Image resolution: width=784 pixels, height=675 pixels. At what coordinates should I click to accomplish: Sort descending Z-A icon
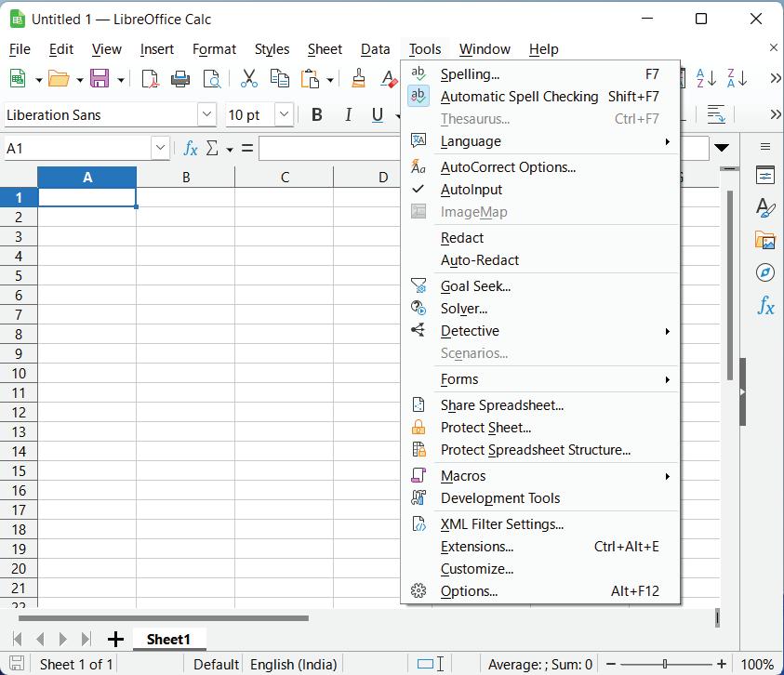point(737,78)
